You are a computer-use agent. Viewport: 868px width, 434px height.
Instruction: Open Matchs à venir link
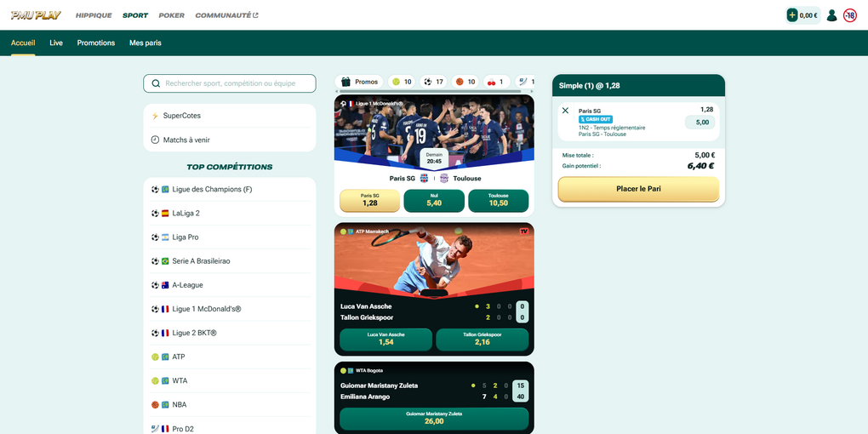coord(230,140)
